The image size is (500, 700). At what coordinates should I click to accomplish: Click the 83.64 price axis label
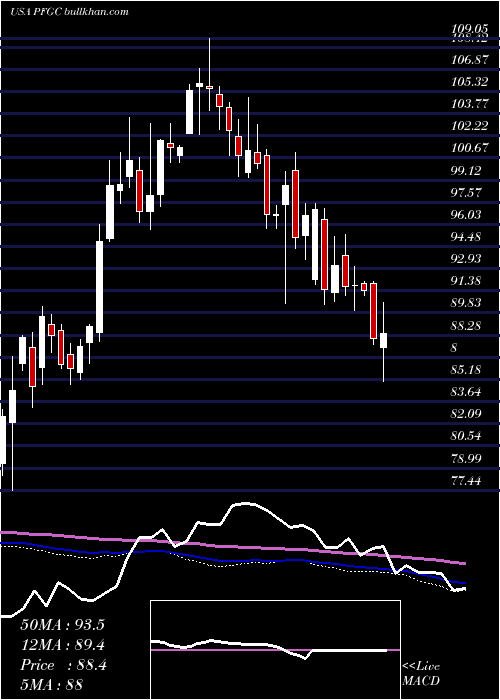467,392
